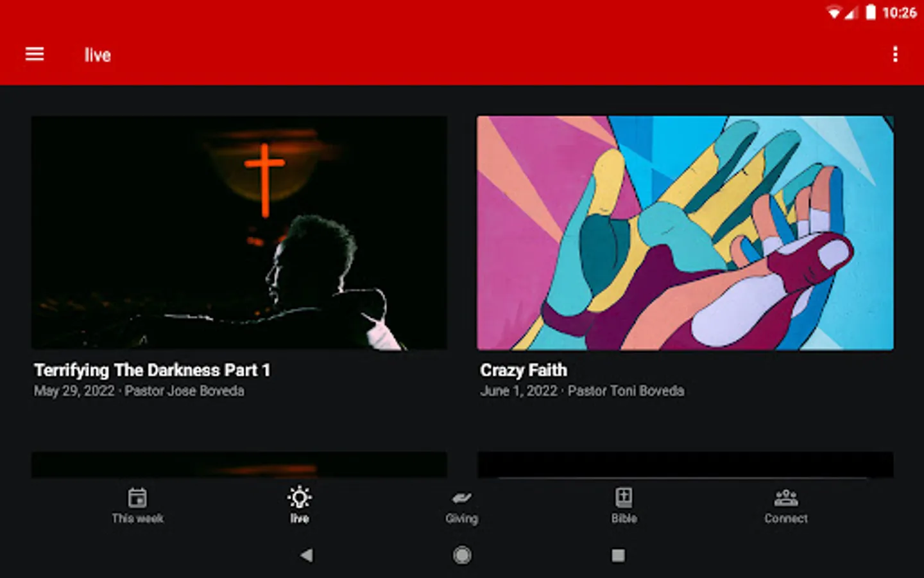Tap the Bible book icon

tap(624, 498)
